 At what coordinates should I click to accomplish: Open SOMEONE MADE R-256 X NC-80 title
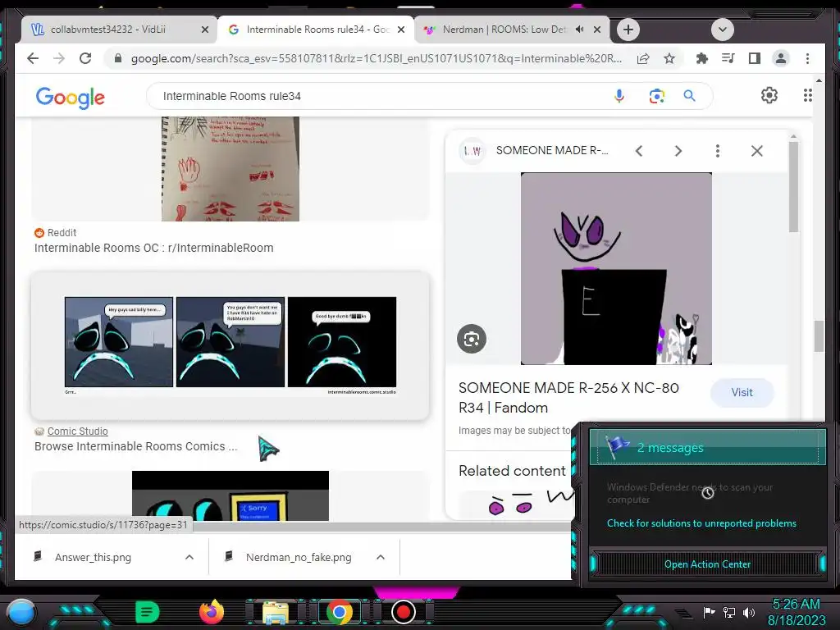click(x=568, y=398)
